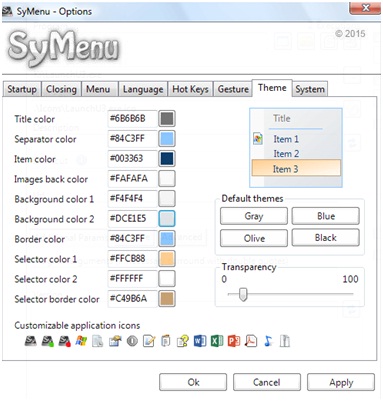
Task: Open the Border color swatch
Action: coord(167,239)
